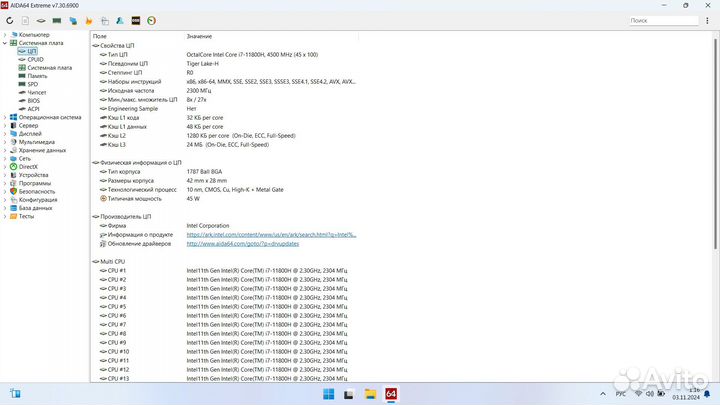The height and width of the screenshot is (405, 720).
Task: Open File Explorer from the taskbar
Action: (x=370, y=393)
